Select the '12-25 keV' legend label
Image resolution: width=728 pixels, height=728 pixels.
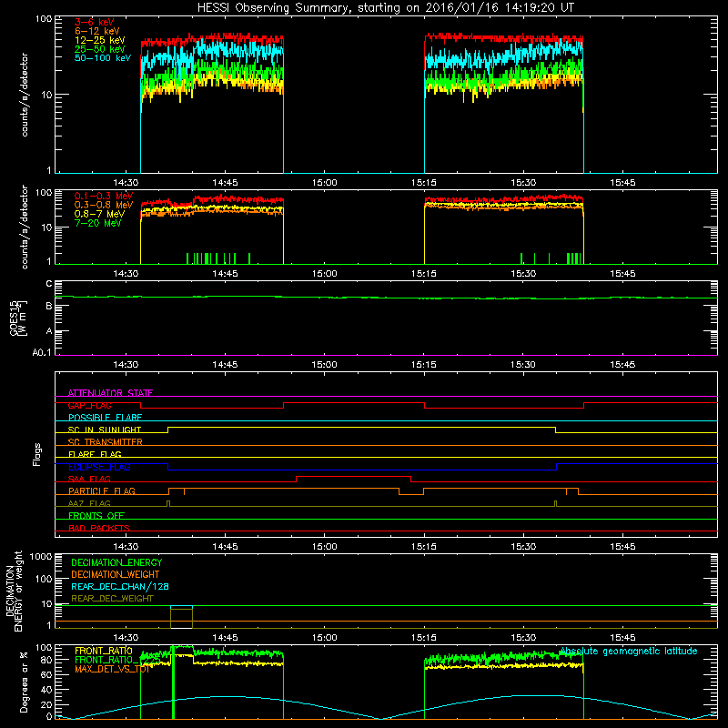(100, 40)
